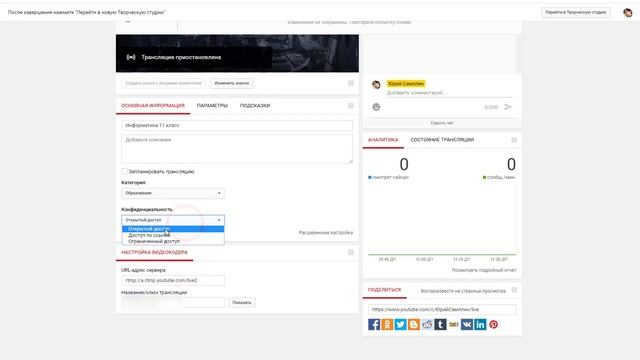Click the URL-адрес сервера field
This screenshot has height=360, width=640.
pos(173,280)
